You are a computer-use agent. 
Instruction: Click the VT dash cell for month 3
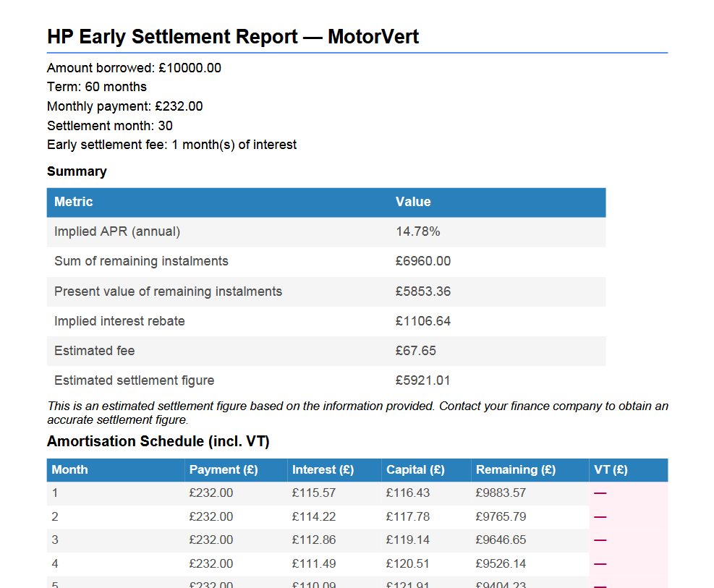point(600,540)
